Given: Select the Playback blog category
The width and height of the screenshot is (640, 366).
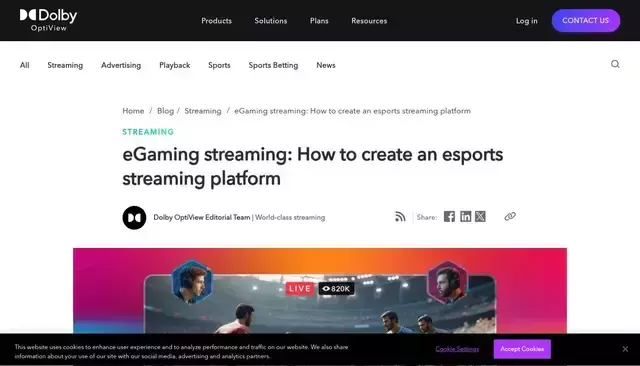Looking at the screenshot, I should (175, 65).
